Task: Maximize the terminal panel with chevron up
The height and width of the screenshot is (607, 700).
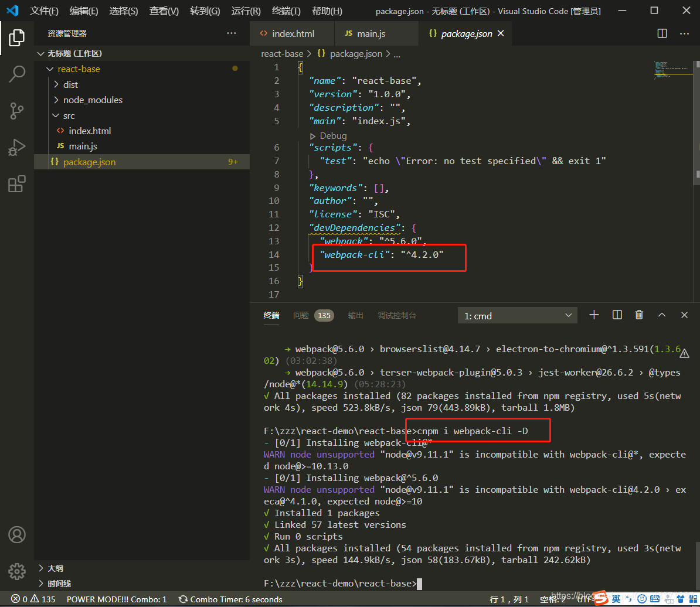Action: (x=662, y=315)
